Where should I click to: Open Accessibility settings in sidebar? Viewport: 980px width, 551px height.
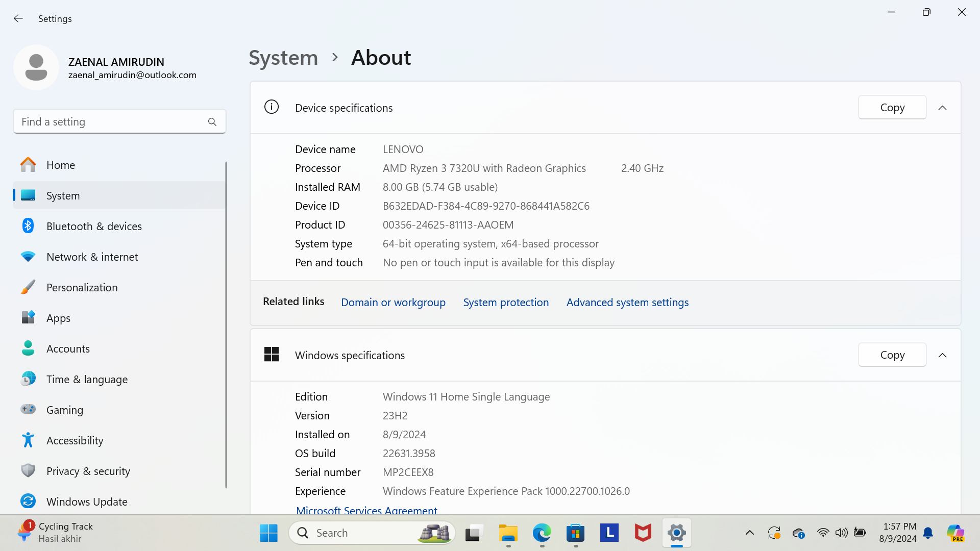pyautogui.click(x=119, y=440)
